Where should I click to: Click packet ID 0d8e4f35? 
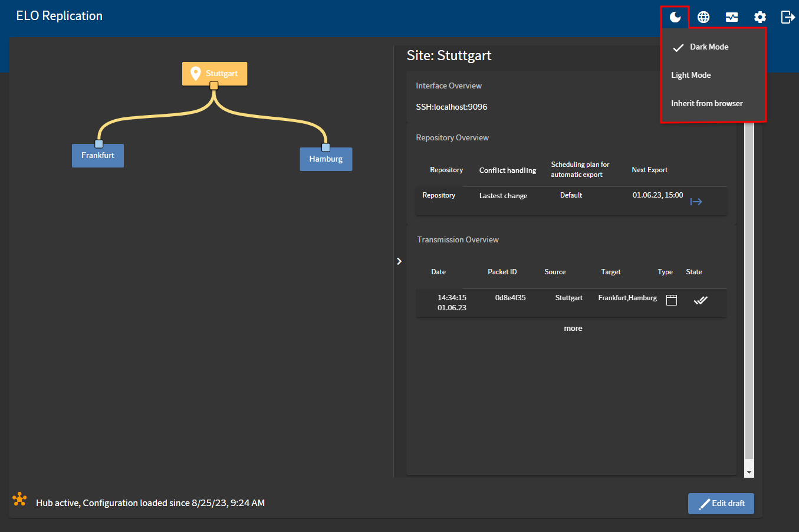click(511, 298)
